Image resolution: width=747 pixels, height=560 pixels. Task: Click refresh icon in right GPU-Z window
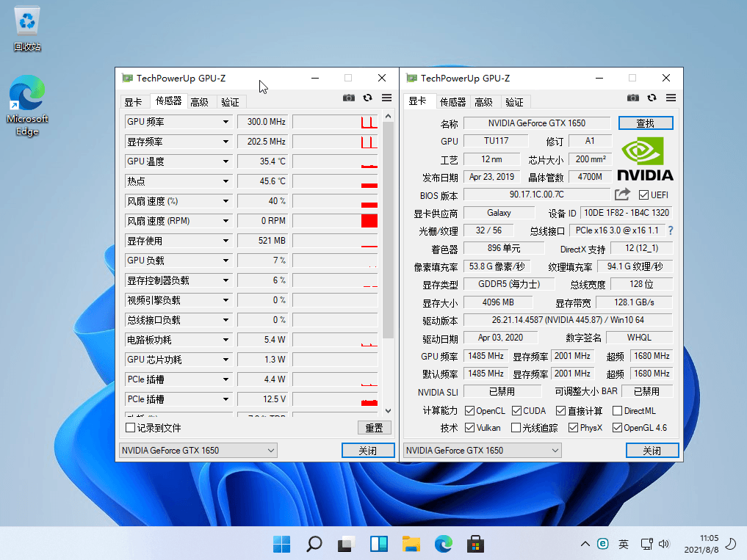(652, 98)
